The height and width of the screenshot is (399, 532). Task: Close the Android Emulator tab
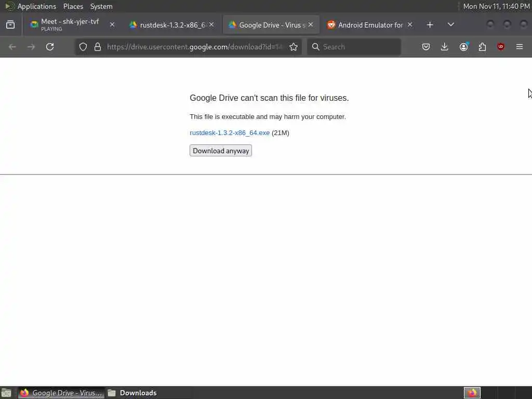click(410, 25)
